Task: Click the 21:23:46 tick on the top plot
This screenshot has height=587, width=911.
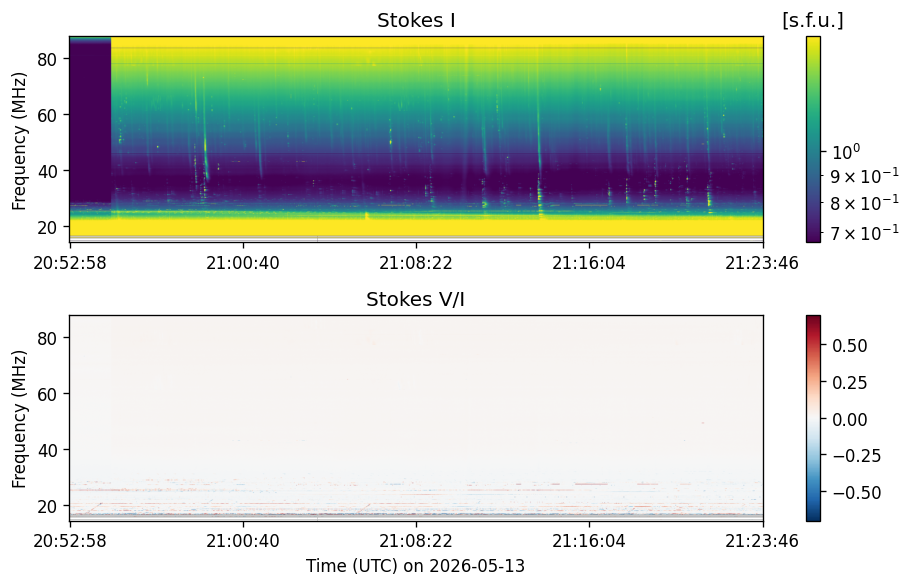Action: click(762, 263)
